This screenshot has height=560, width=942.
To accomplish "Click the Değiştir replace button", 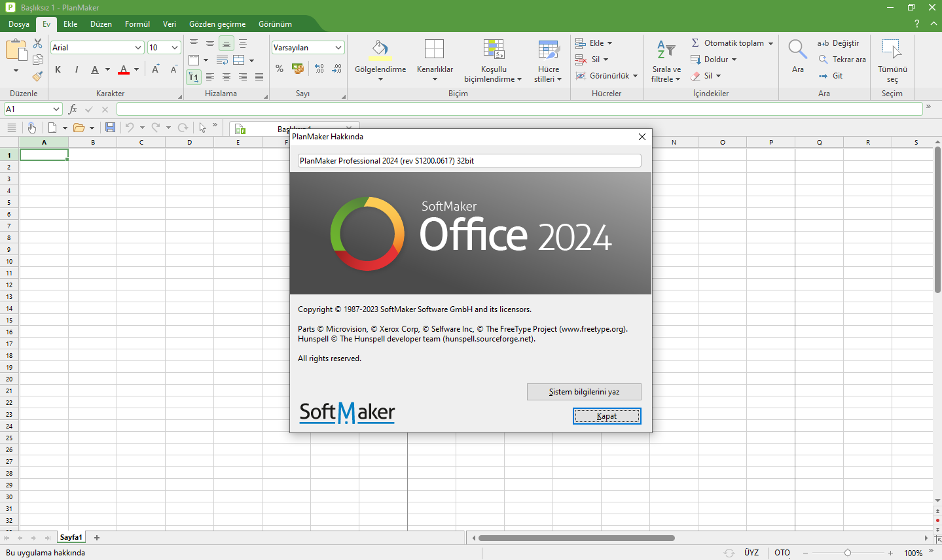I will 838,43.
